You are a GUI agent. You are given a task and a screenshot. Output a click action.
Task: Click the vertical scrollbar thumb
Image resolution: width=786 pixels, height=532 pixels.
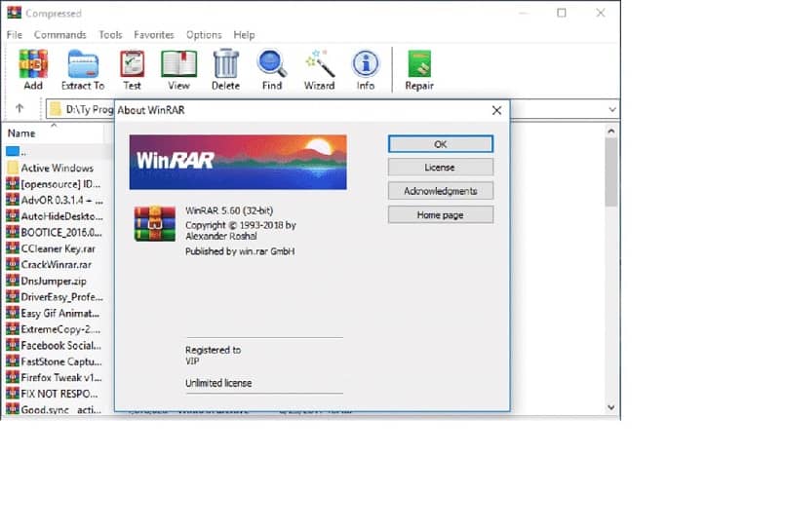pos(611,171)
